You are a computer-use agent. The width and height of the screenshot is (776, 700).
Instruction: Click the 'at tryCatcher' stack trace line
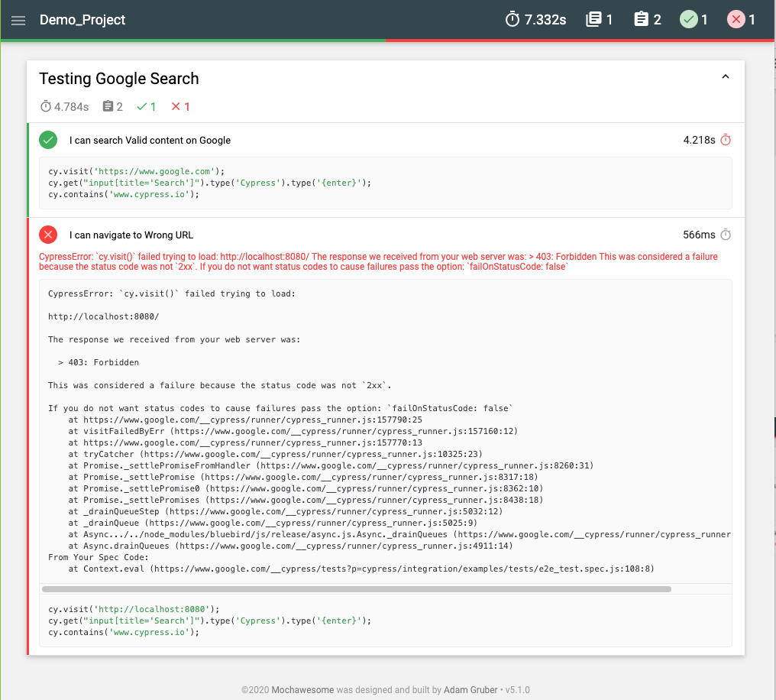275,454
